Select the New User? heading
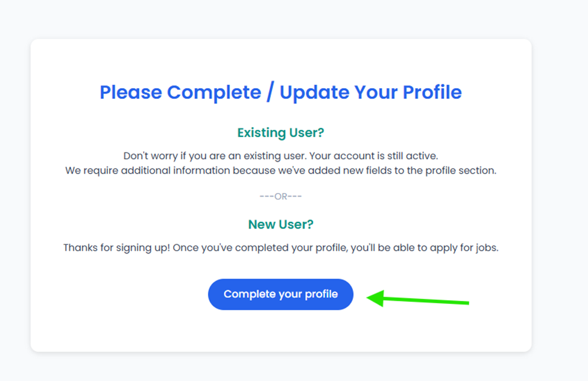Viewport: 588px width, 381px height. tap(280, 224)
